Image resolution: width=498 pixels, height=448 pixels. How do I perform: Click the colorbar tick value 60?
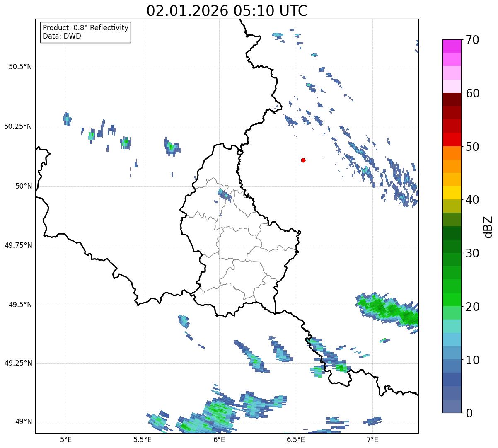[x=472, y=93]
